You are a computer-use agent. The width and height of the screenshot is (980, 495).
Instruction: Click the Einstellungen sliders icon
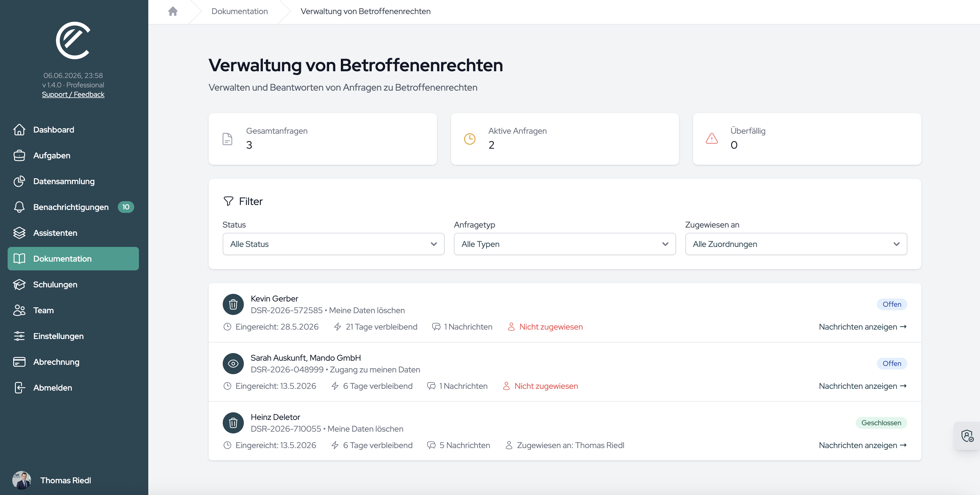point(19,336)
